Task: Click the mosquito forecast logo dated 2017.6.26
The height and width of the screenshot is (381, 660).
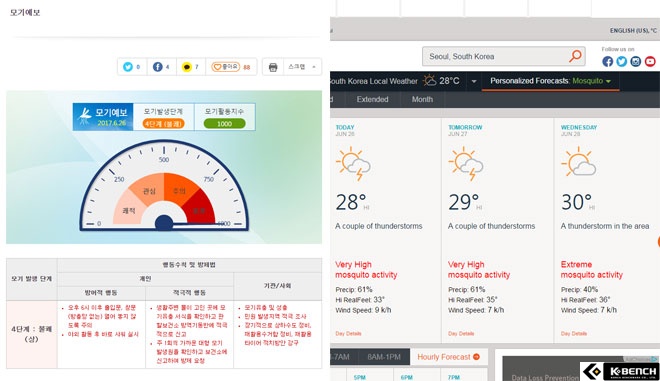Action: click(103, 117)
